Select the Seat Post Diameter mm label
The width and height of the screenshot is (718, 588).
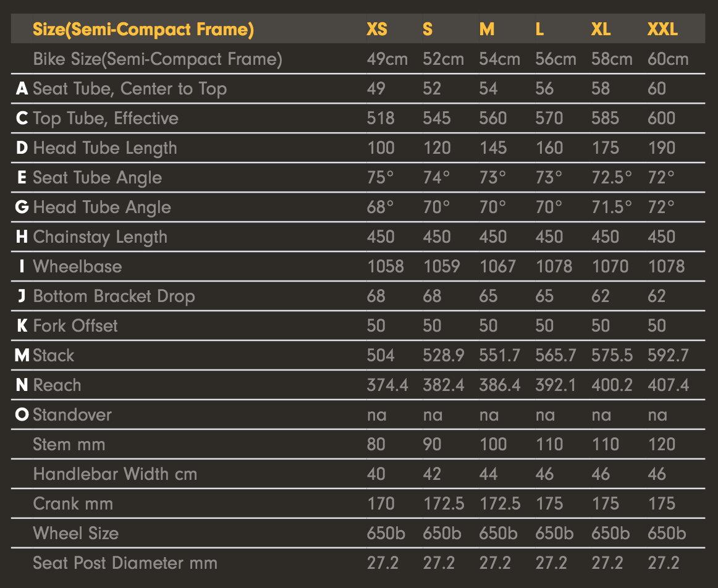125,563
